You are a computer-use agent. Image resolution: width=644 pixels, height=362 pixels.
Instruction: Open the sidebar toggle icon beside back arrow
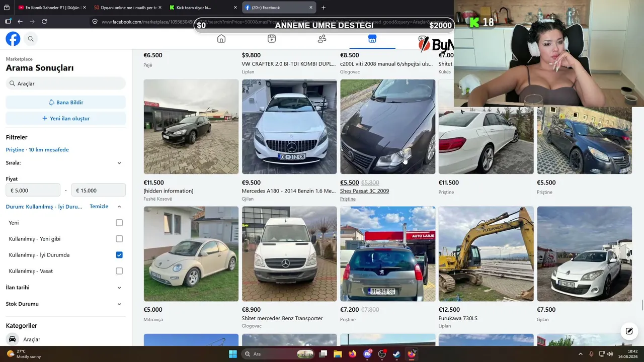click(x=8, y=22)
